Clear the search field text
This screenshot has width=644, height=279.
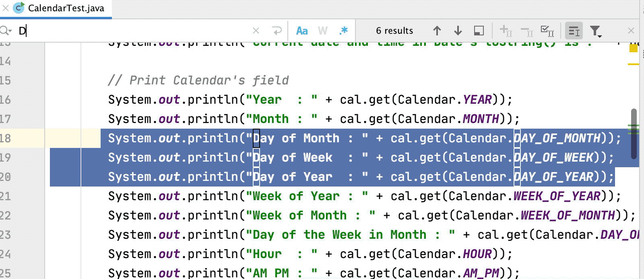click(256, 31)
